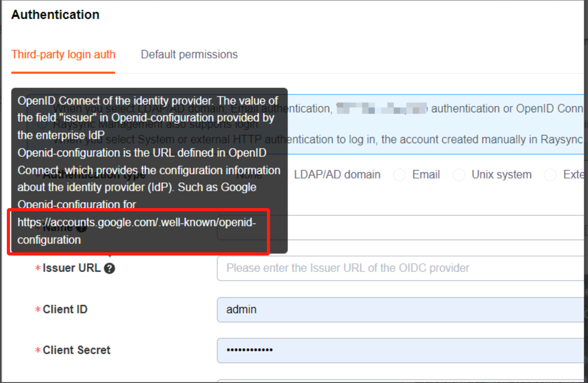Click the Issuer URL input field
The image size is (588, 383).
point(400,268)
